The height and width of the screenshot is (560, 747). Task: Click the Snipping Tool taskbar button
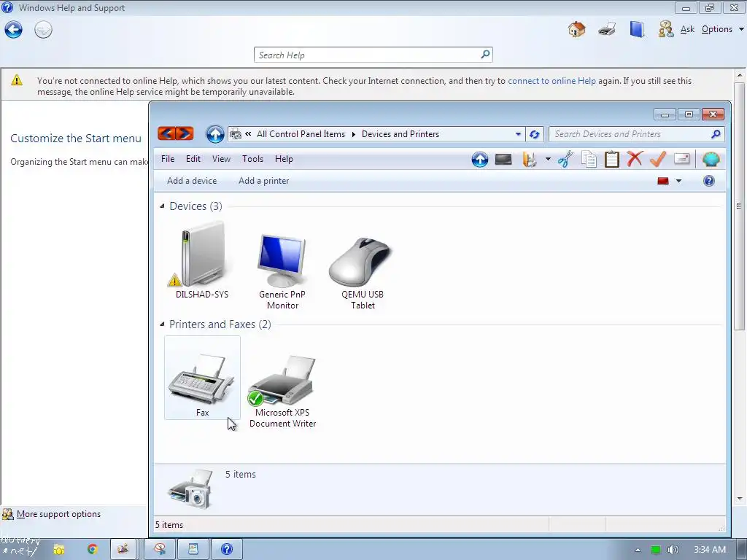pyautogui.click(x=160, y=550)
